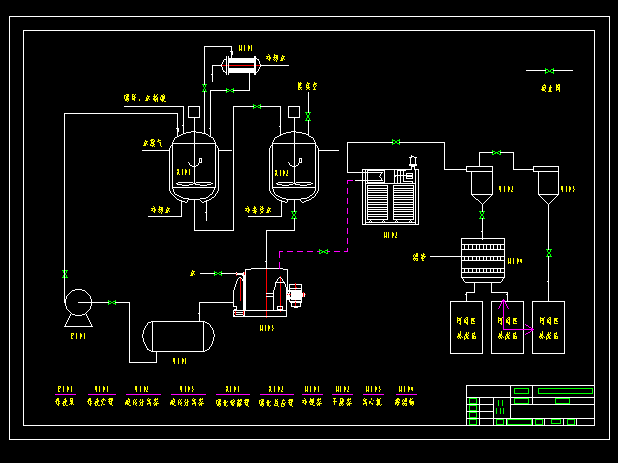This screenshot has height=463, width=618.
Task: Select the right stirred reactor vessel
Action: coord(294,168)
